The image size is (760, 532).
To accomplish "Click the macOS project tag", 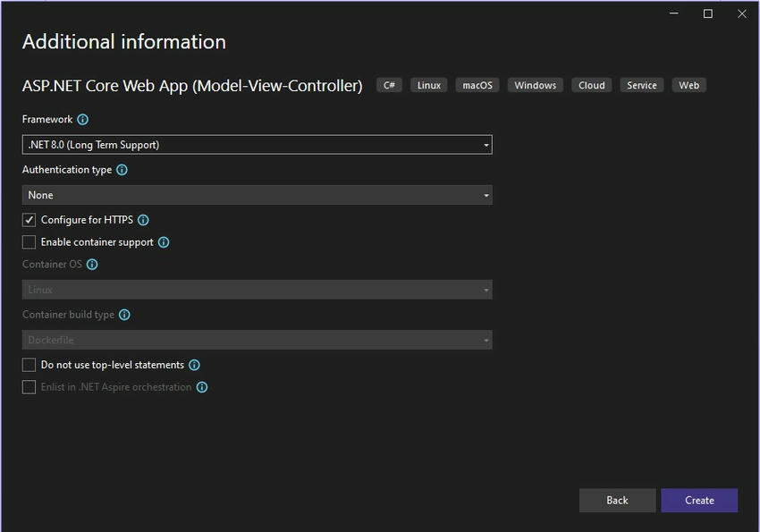I will pos(477,85).
